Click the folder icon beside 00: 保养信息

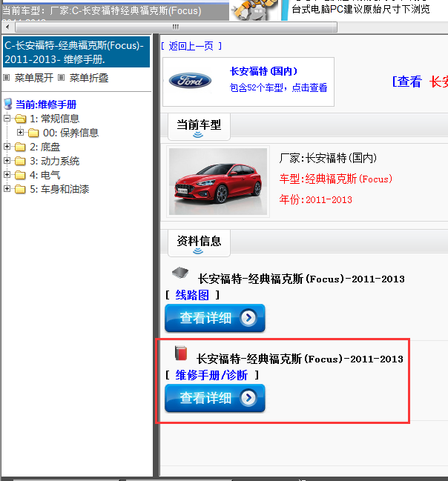pos(33,133)
